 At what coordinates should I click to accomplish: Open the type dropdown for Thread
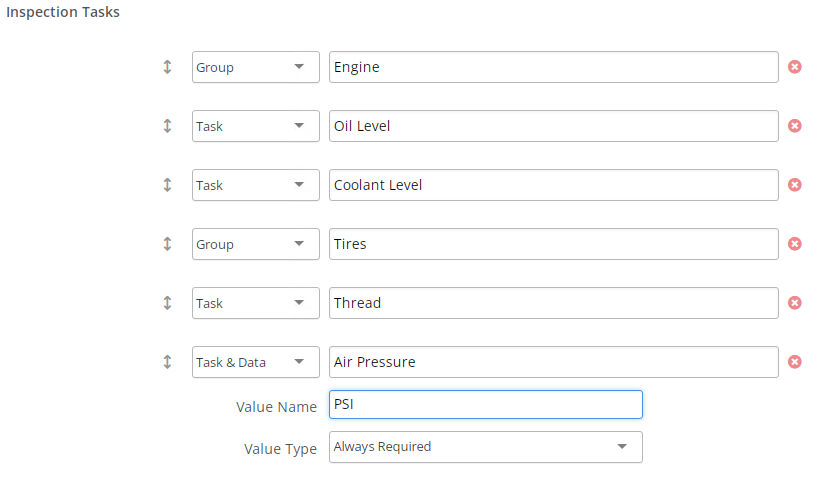tap(255, 303)
